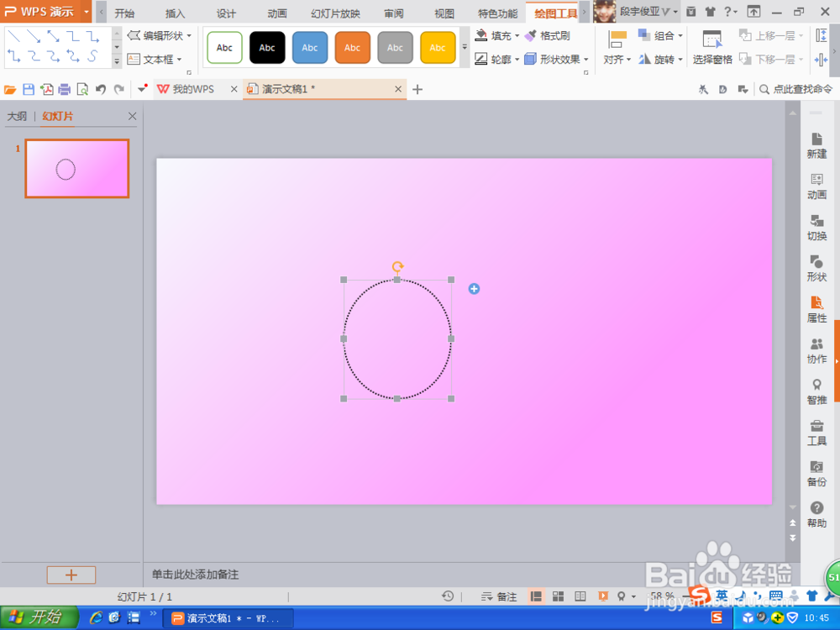Viewport: 840px width, 630px height.
Task: Open Selection Pane (选择窗格)
Action: [712, 48]
